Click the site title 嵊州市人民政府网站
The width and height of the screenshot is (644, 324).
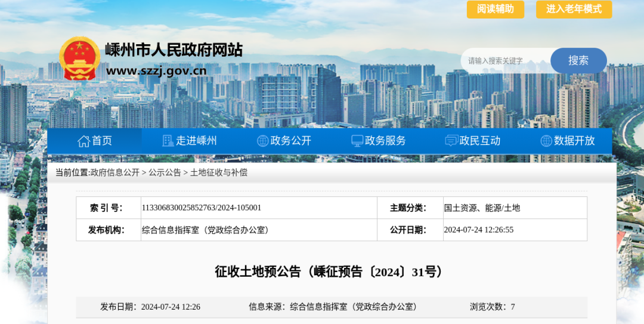174,50
